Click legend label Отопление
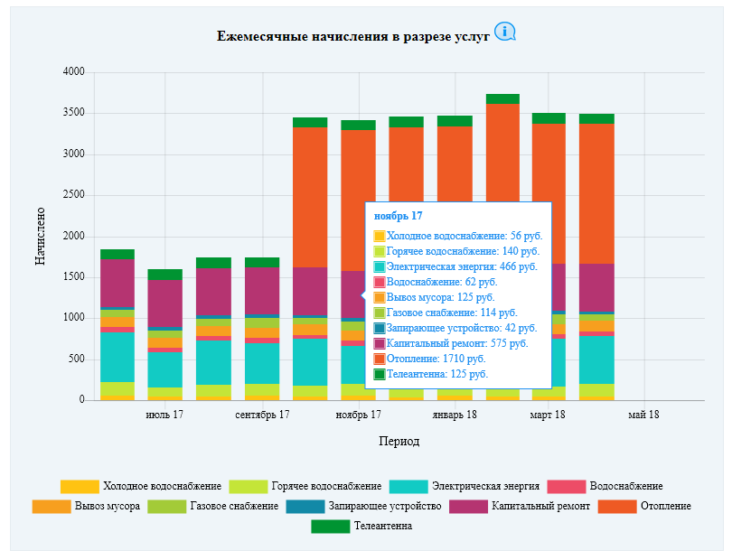 click(x=666, y=507)
